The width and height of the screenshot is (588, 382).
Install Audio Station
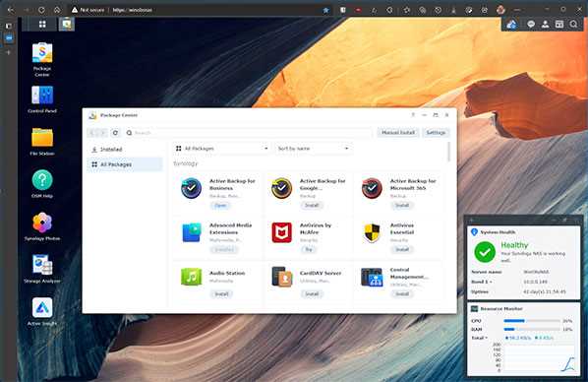pos(221,293)
